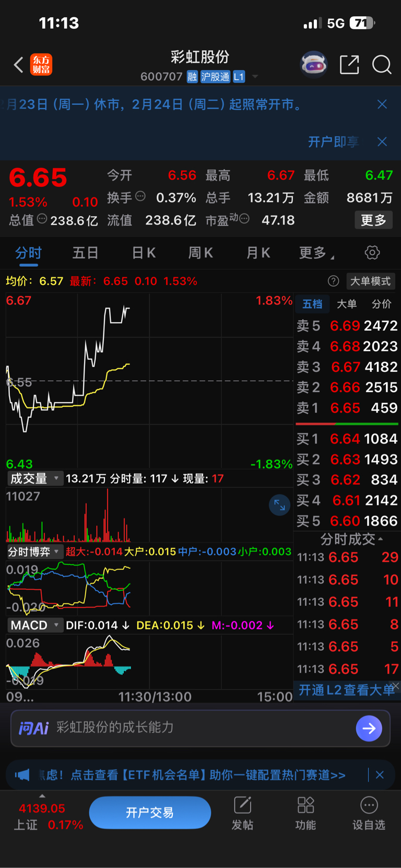Select the 五档 order book tab
Image resolution: width=401 pixels, height=868 pixels.
click(x=312, y=304)
